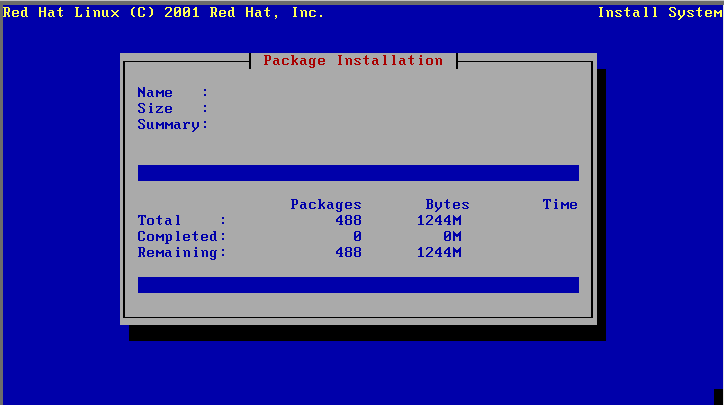
Task: Click the 0 packages value in Completed row
Action: 357,237
